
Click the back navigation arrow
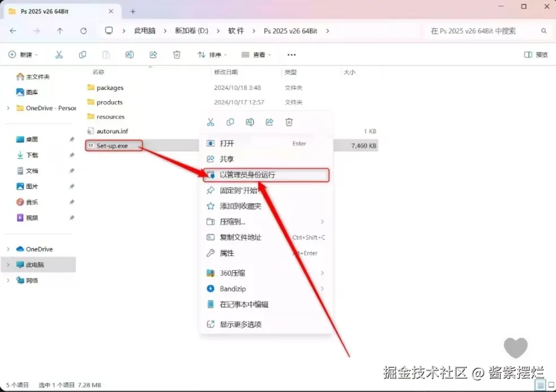click(13, 31)
